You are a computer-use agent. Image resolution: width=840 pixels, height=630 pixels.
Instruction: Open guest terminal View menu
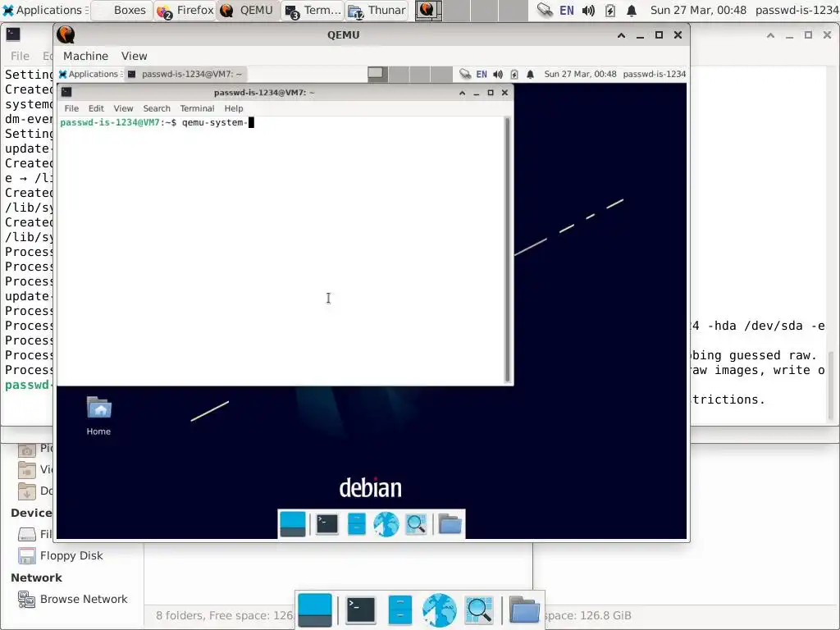pyautogui.click(x=123, y=108)
